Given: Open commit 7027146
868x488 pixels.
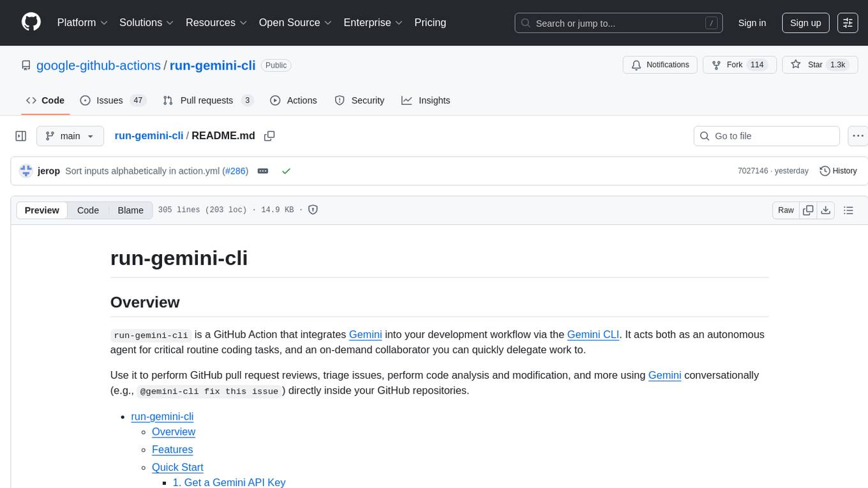Looking at the screenshot, I should point(752,171).
